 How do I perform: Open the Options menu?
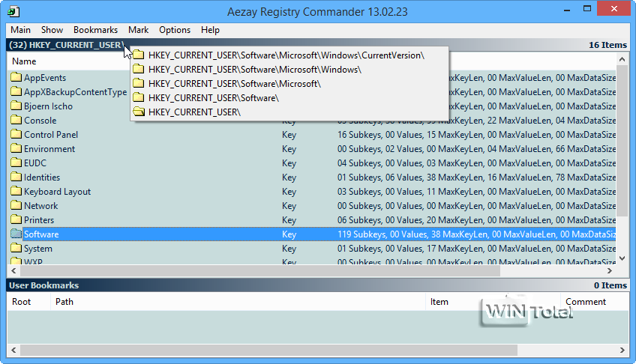point(175,30)
